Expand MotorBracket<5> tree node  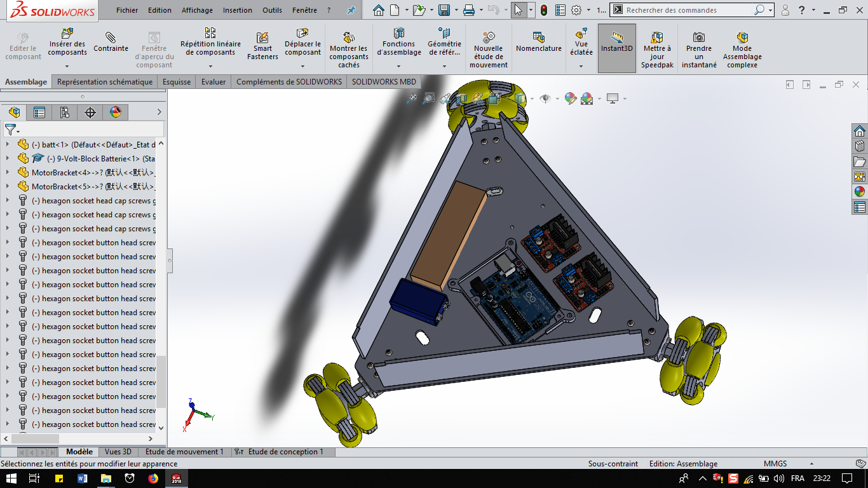tap(8, 186)
